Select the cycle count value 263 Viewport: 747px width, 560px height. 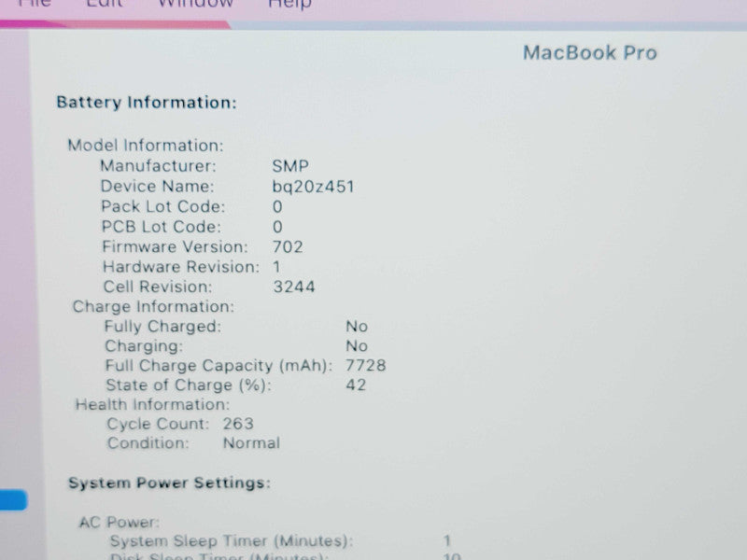[238, 424]
